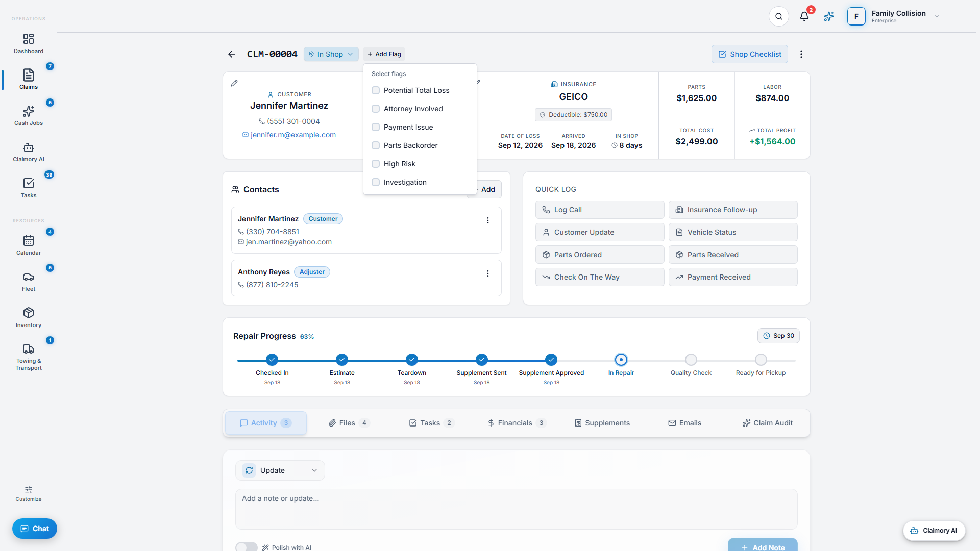Click the Add a note text field
Image resolution: width=980 pixels, height=551 pixels.
[x=517, y=509]
